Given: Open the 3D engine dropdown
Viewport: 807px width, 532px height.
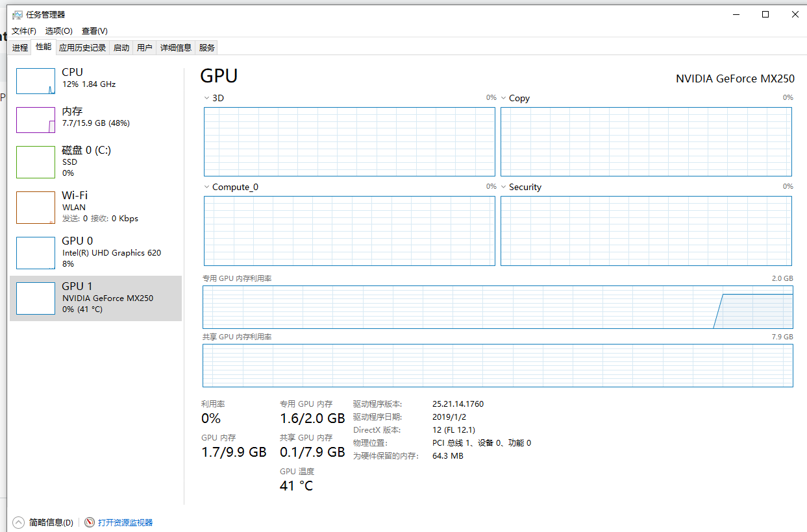Looking at the screenshot, I should 206,98.
